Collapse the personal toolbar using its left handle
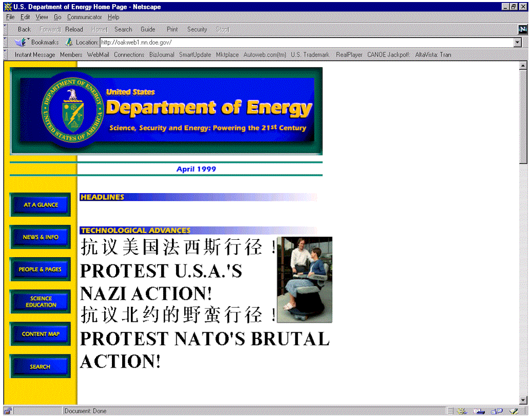Screen dimensions: 532x419 (6, 54)
